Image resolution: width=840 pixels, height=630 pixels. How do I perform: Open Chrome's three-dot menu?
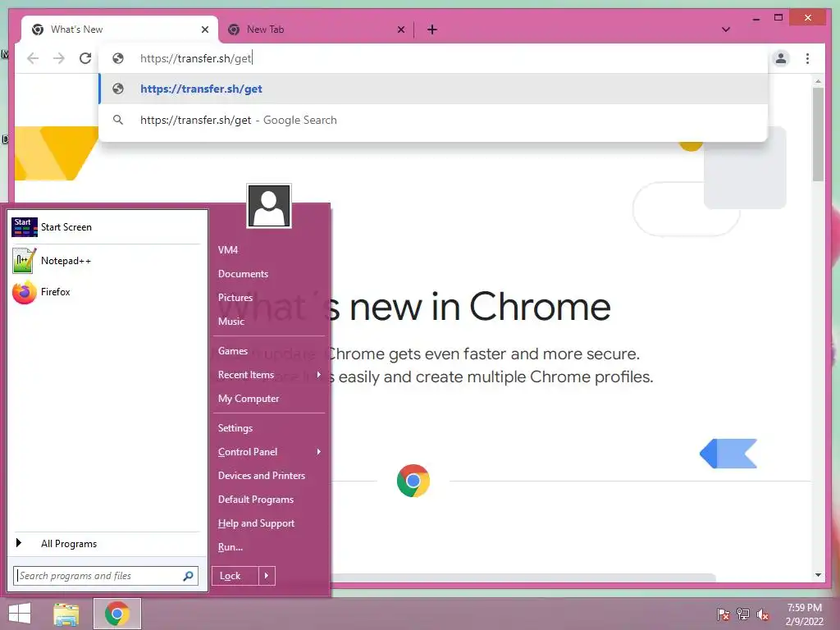(x=807, y=58)
